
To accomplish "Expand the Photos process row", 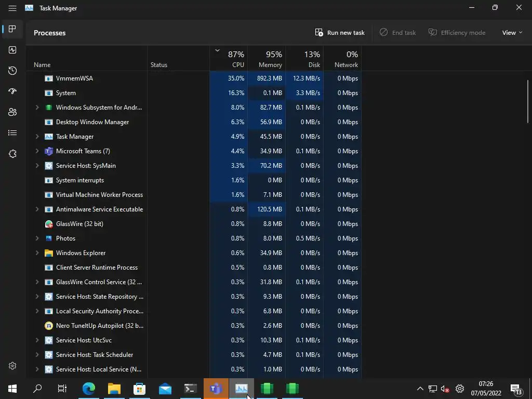I will (x=37, y=238).
